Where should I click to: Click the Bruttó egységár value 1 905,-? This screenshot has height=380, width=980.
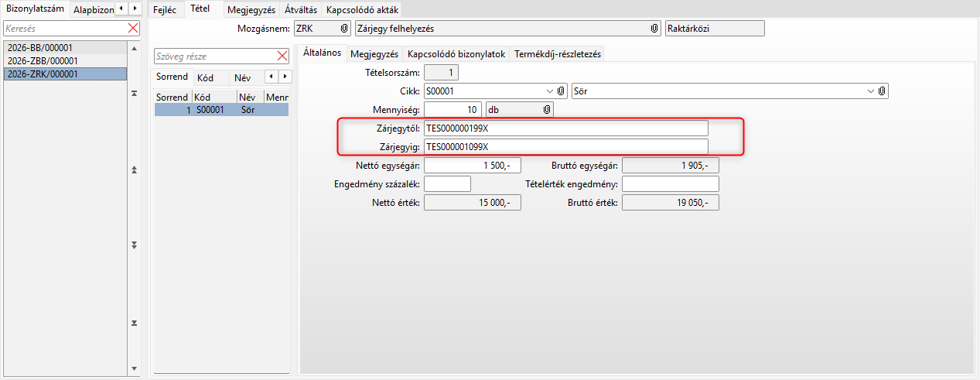click(671, 166)
